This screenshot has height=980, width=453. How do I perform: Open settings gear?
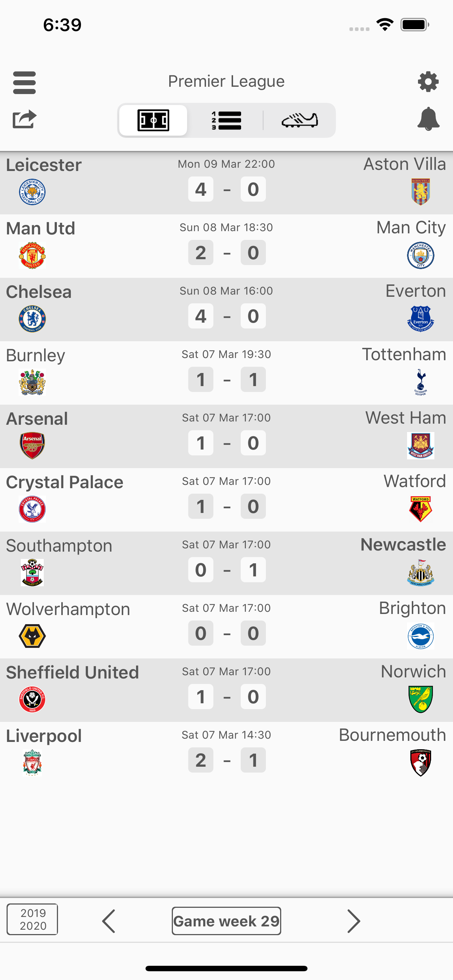pos(428,81)
